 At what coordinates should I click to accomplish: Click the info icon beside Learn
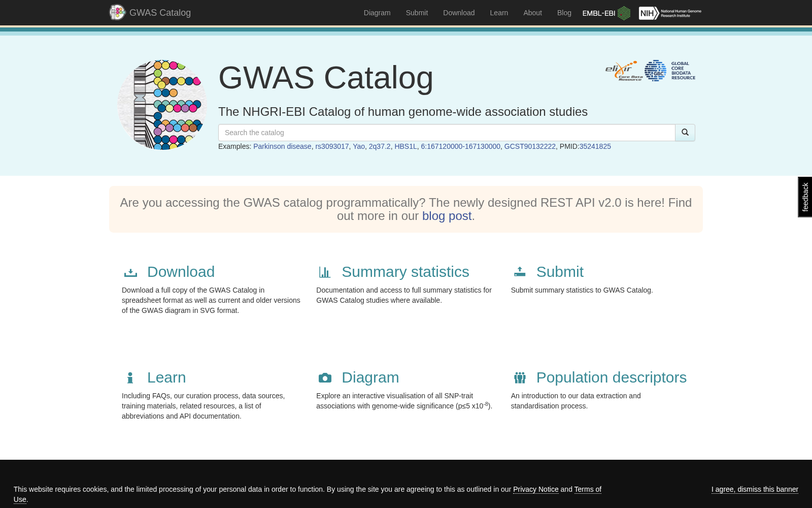point(130,378)
